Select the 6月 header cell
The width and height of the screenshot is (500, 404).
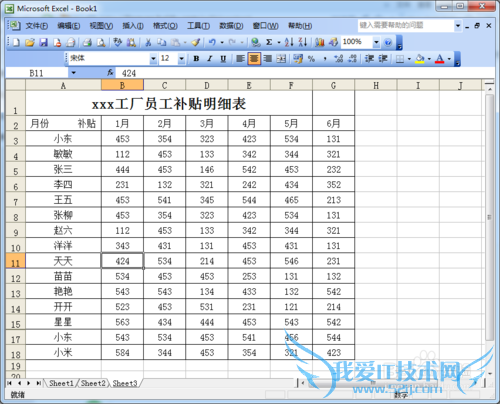[x=333, y=124]
